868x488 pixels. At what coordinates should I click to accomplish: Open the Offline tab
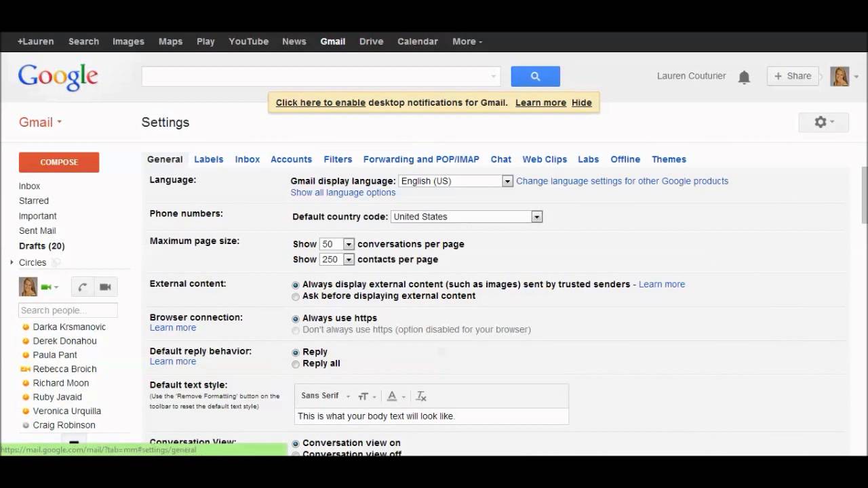click(625, 159)
